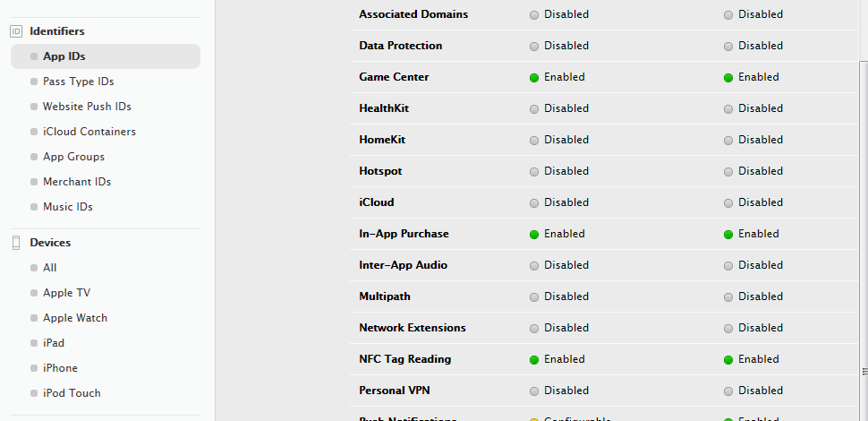
Task: Select Apple TV devices
Action: [66, 293]
